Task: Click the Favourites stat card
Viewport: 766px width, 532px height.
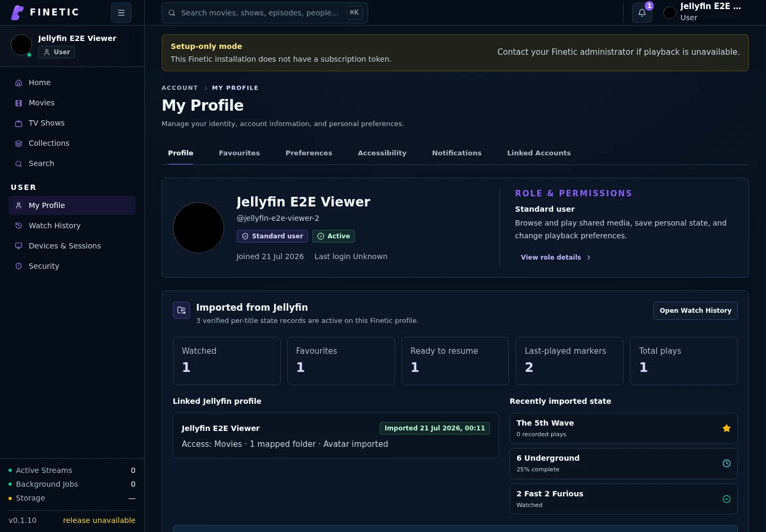Action: [341, 361]
